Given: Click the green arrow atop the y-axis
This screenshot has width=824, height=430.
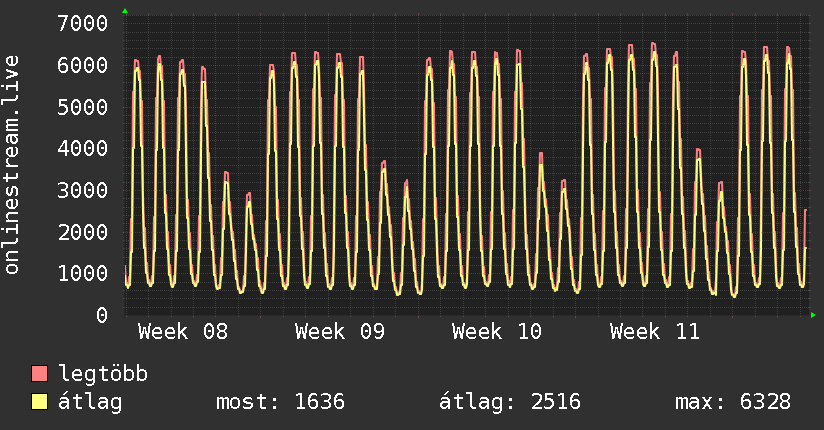Looking at the screenshot, I should click(x=125, y=11).
